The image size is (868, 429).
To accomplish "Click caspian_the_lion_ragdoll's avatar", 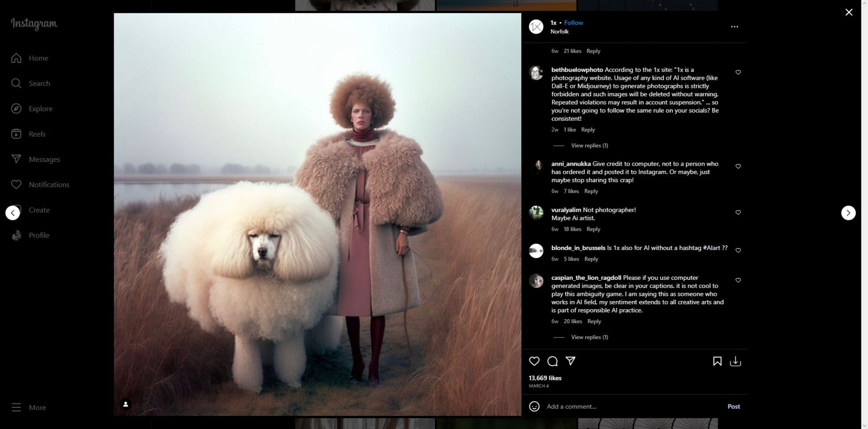I will [x=536, y=281].
